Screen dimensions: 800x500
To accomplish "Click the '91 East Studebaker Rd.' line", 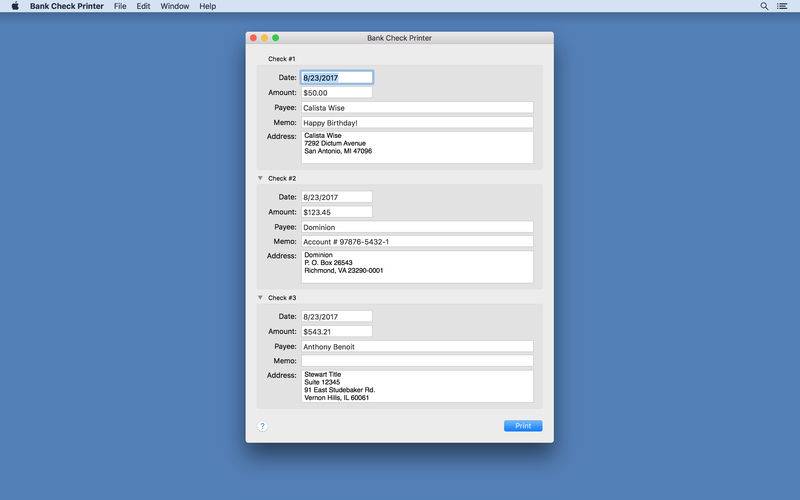I will tap(340, 390).
